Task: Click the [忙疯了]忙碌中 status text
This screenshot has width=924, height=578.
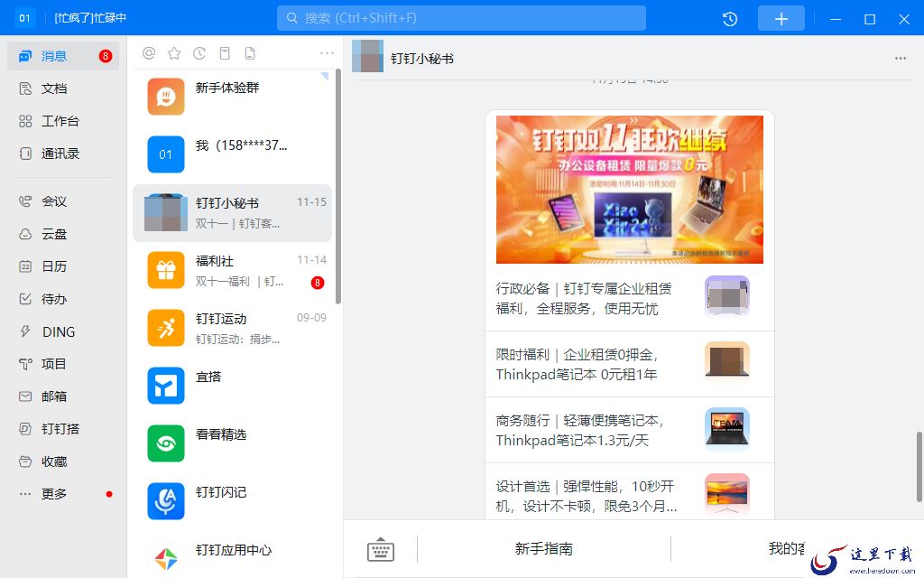Action: [x=90, y=18]
